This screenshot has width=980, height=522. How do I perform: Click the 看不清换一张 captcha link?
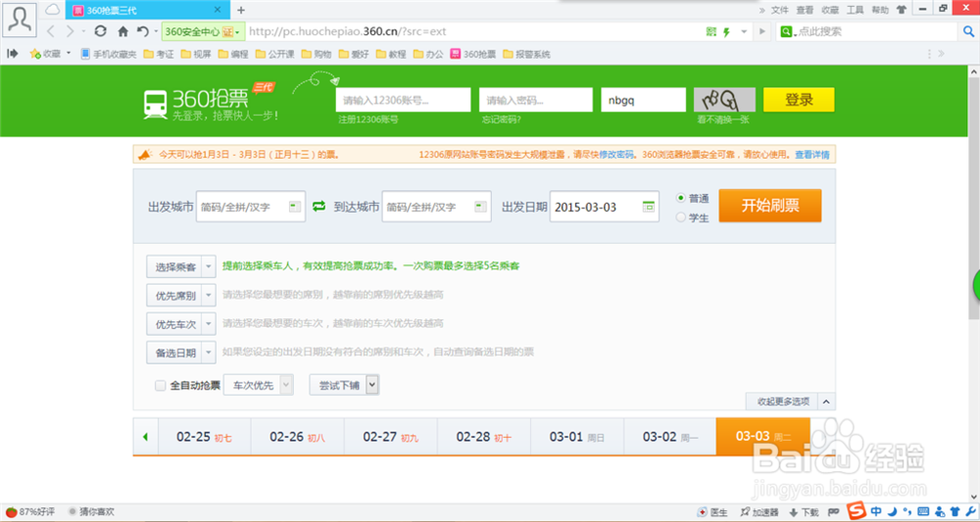pyautogui.click(x=723, y=119)
